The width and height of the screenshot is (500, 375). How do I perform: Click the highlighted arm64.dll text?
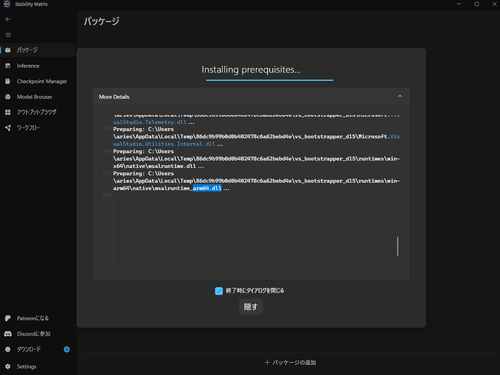pyautogui.click(x=207, y=188)
